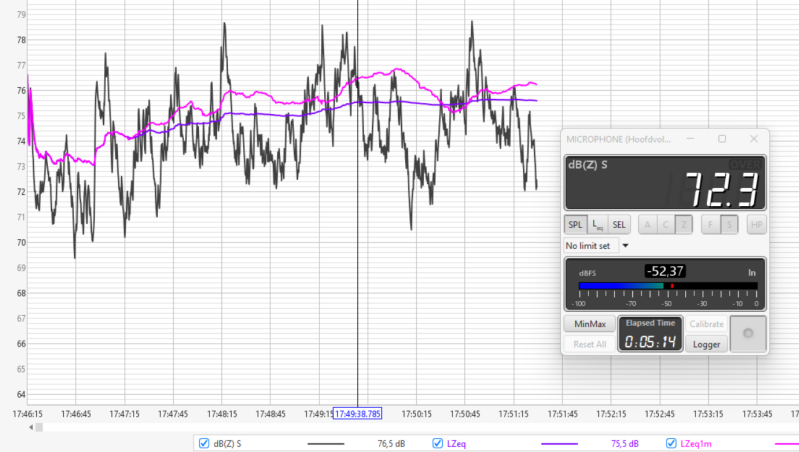
Task: Click the 78 dB level axis label
Action: pyautogui.click(x=21, y=40)
